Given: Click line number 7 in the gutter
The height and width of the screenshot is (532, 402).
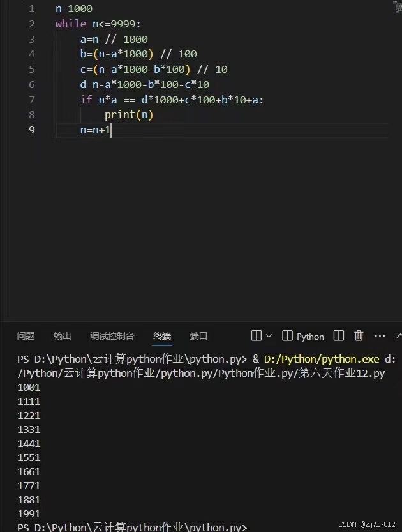Looking at the screenshot, I should [x=32, y=100].
